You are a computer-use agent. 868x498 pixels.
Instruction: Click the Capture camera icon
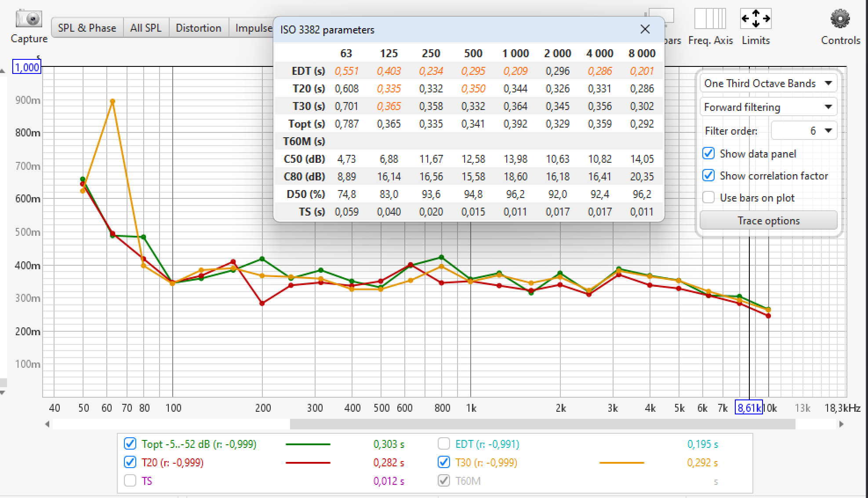pos(29,19)
